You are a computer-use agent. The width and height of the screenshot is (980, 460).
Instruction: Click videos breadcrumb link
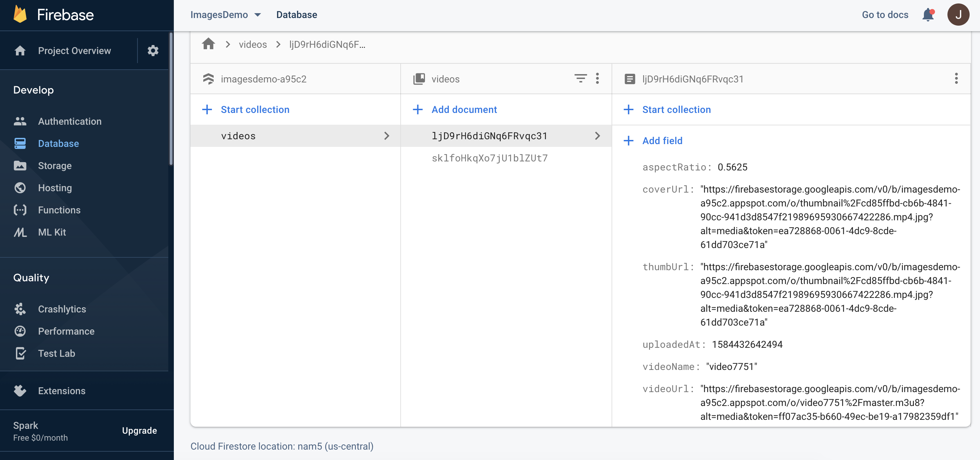pos(252,45)
